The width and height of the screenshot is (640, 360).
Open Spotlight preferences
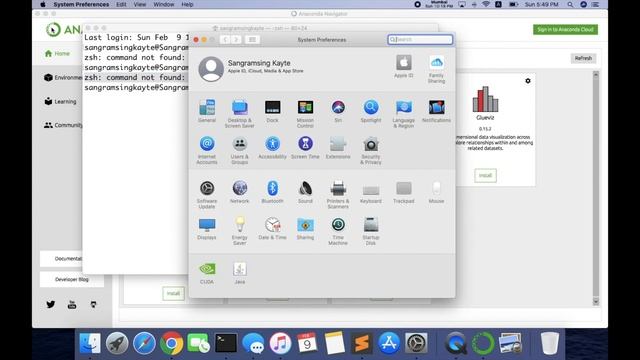tap(371, 111)
